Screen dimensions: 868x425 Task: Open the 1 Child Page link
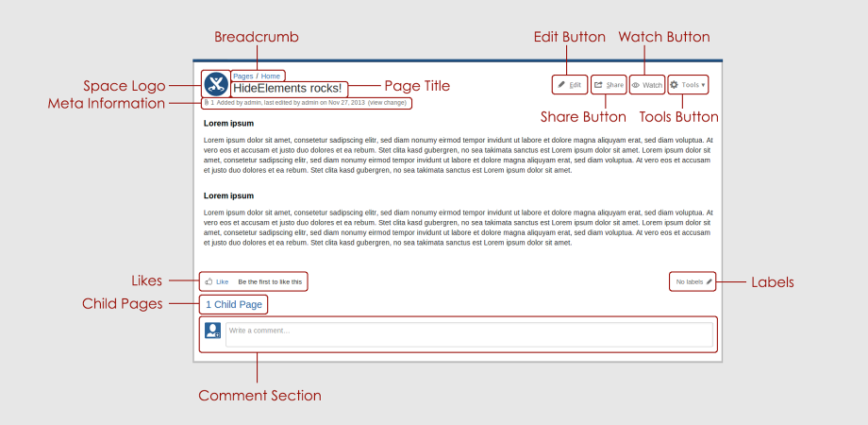(x=234, y=304)
